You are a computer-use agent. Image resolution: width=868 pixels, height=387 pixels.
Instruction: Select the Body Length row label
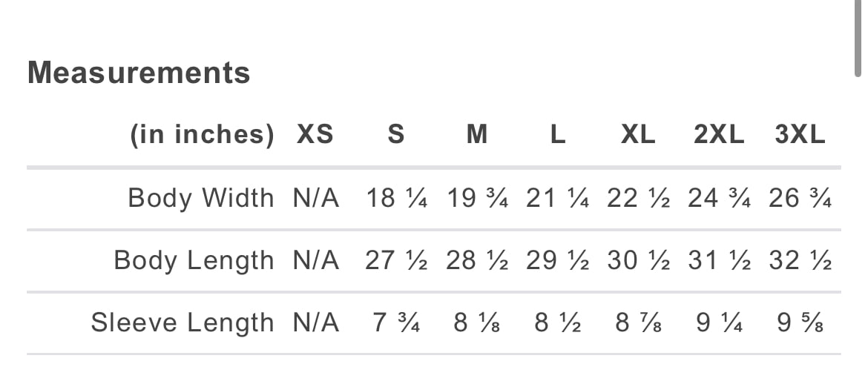194,260
